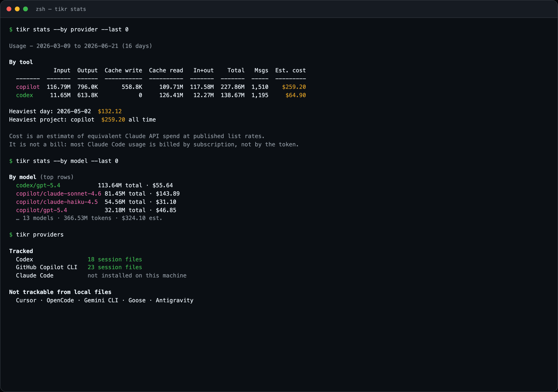Click heaviest day date 2026-05-02
558x392 pixels.
(74, 112)
